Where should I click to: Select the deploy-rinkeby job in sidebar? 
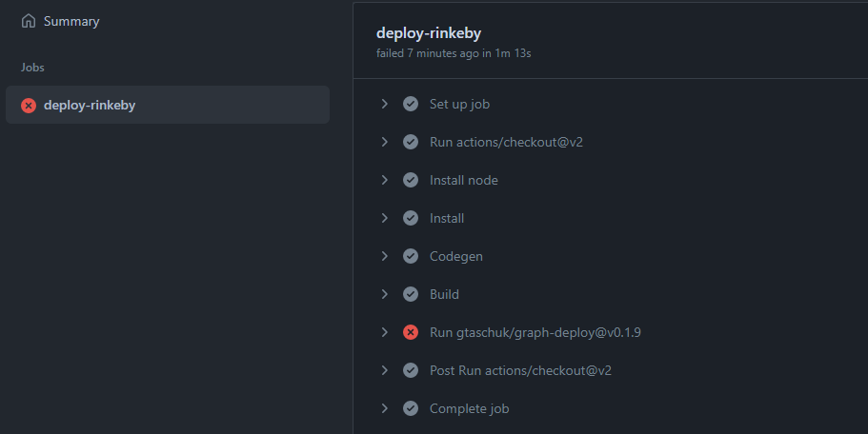(168, 105)
